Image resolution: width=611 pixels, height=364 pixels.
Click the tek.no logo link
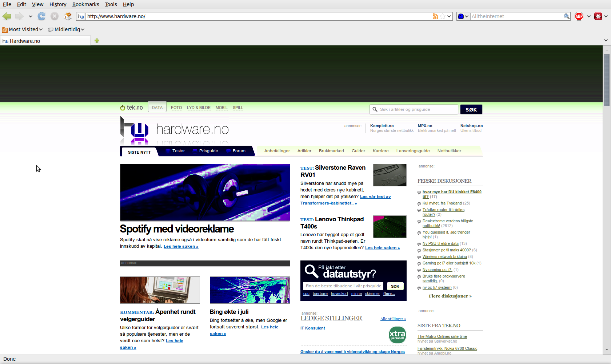(x=132, y=108)
